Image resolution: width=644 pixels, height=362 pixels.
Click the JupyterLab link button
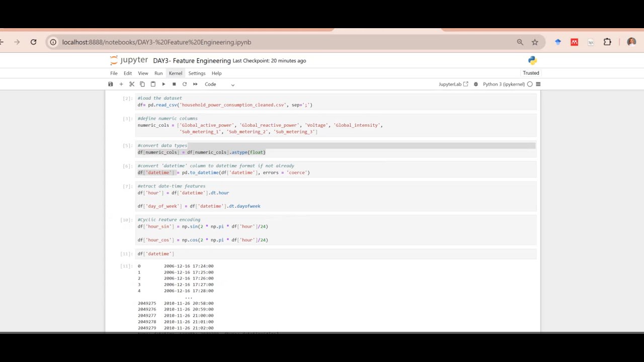click(453, 84)
